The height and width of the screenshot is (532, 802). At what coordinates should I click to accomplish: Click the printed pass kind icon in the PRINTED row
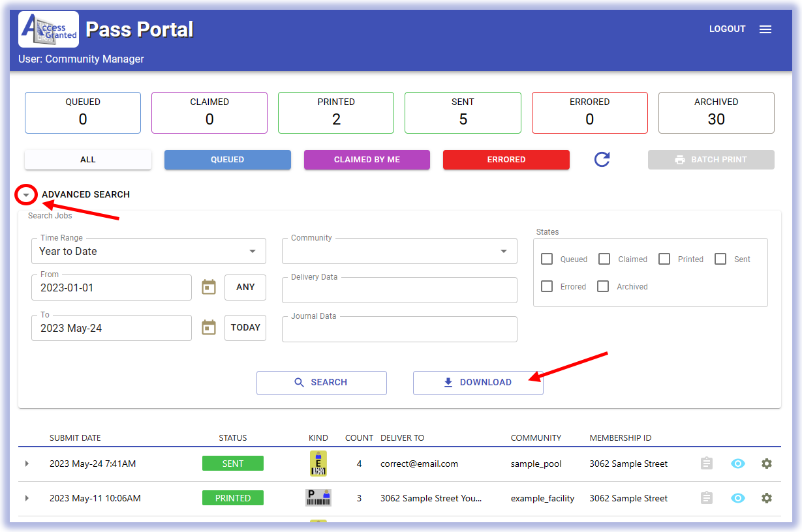click(318, 498)
